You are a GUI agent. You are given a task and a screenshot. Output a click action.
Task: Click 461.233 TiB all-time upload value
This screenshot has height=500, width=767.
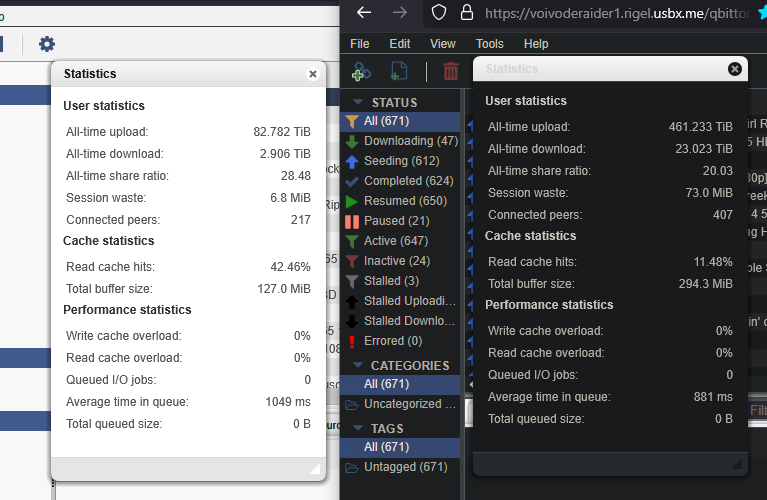[700, 127]
